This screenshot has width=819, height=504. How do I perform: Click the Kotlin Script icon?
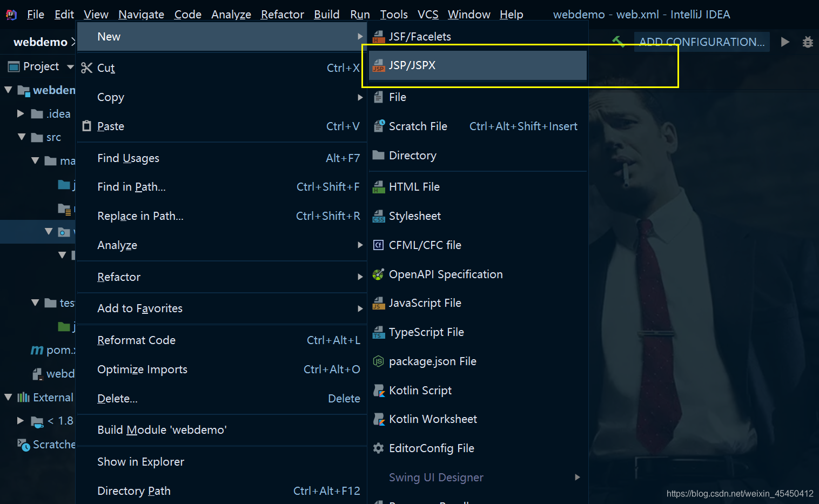379,391
